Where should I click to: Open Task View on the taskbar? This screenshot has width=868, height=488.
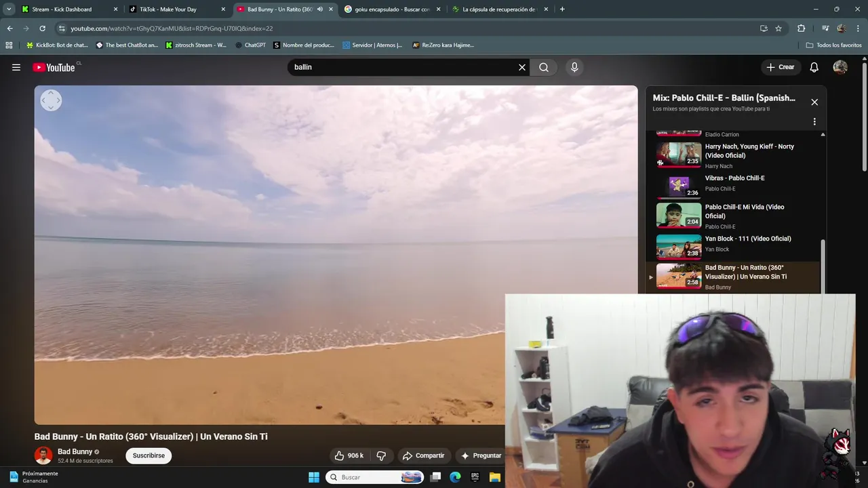[436, 477]
